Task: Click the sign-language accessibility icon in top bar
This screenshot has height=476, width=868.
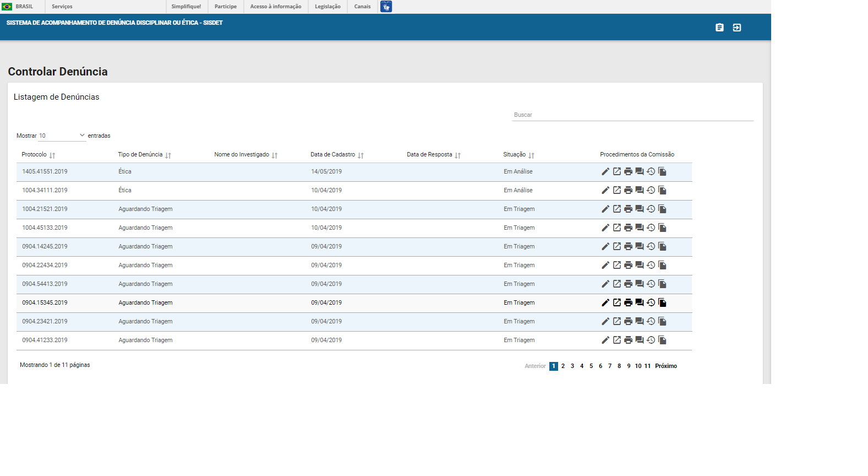Action: [386, 7]
